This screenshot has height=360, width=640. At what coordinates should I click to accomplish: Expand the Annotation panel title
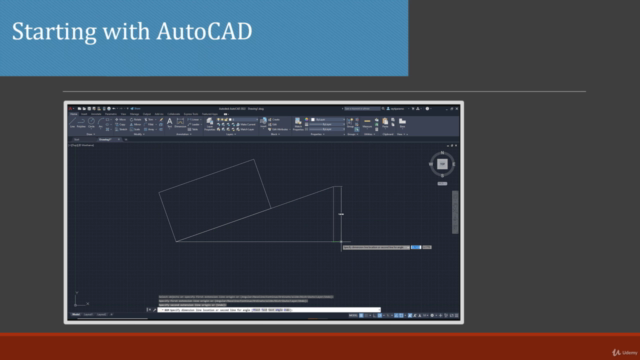coord(183,134)
